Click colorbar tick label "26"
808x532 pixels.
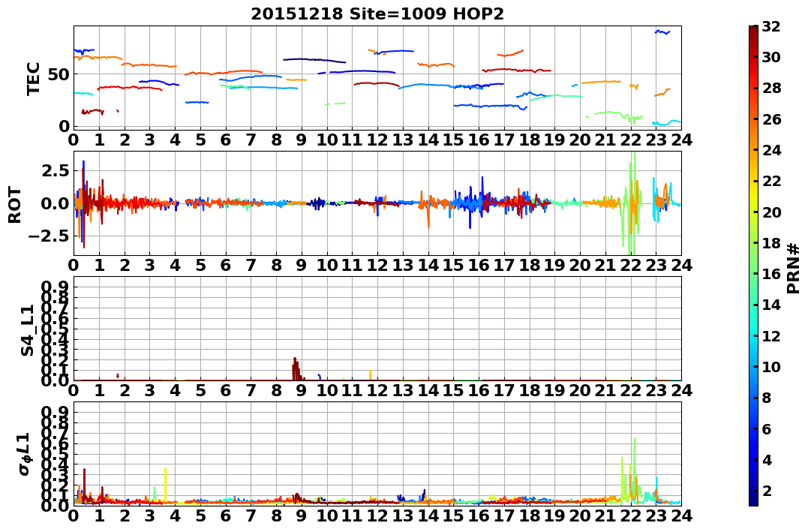(771, 119)
